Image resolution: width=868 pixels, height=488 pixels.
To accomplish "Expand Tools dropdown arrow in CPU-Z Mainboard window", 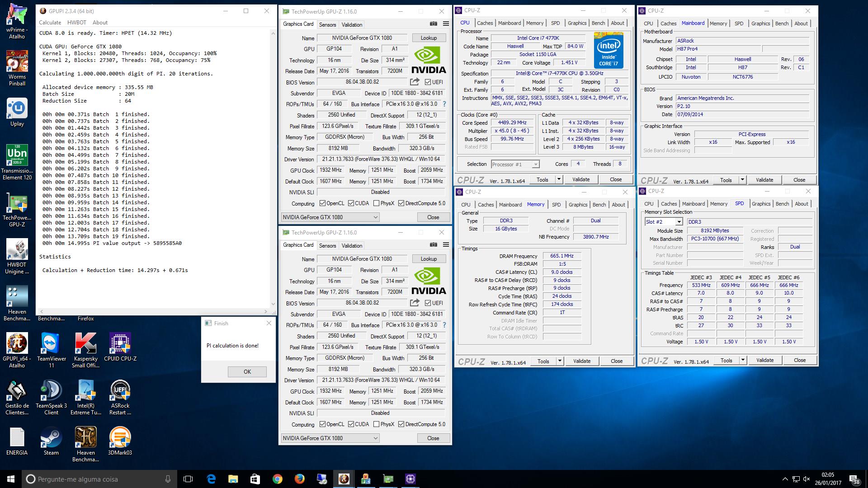I will tap(742, 180).
